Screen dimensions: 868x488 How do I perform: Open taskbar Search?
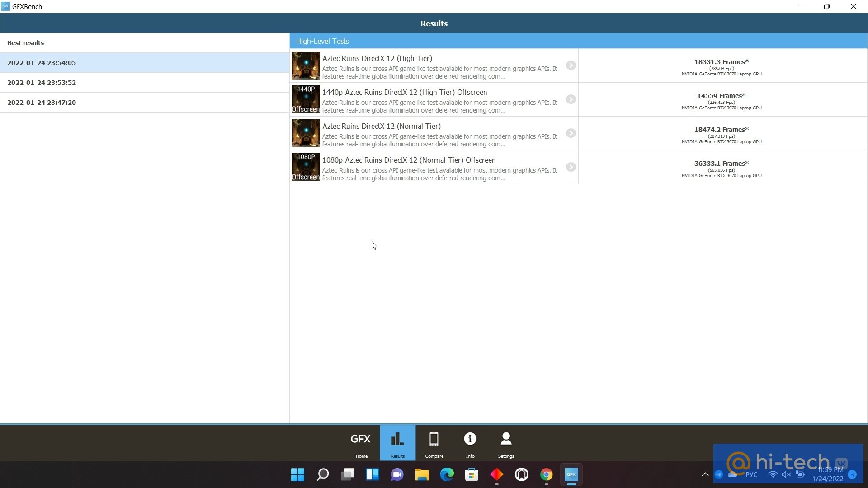click(323, 475)
